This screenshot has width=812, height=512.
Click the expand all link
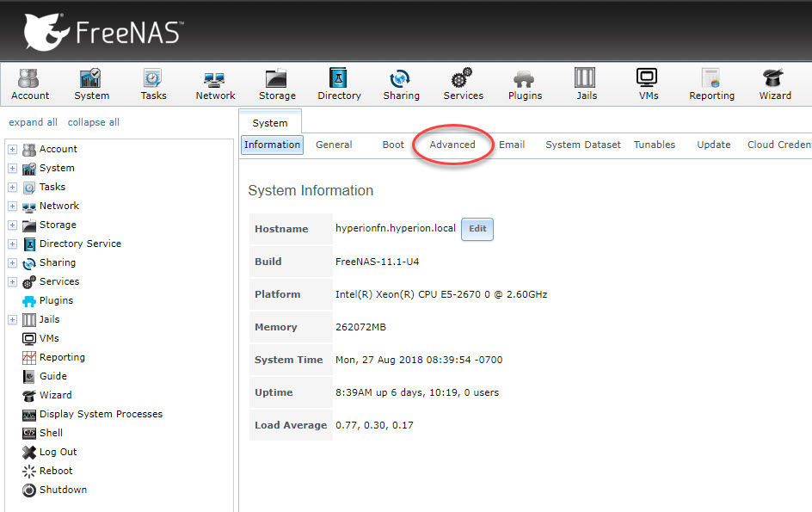(34, 122)
